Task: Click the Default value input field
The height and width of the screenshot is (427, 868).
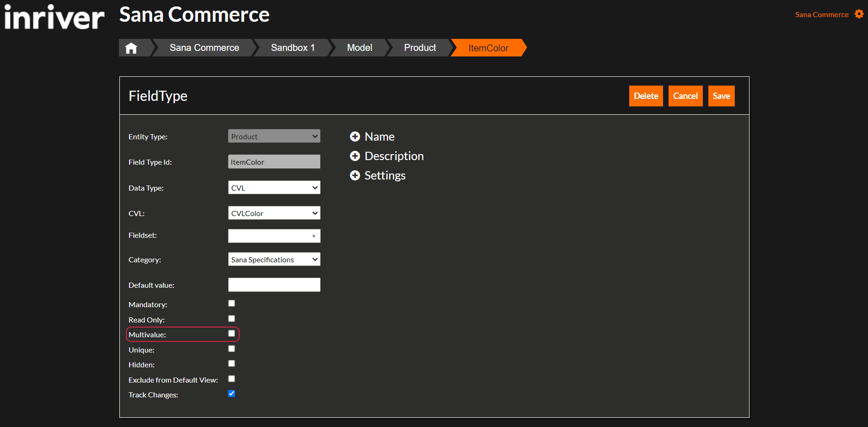Action: pos(274,285)
